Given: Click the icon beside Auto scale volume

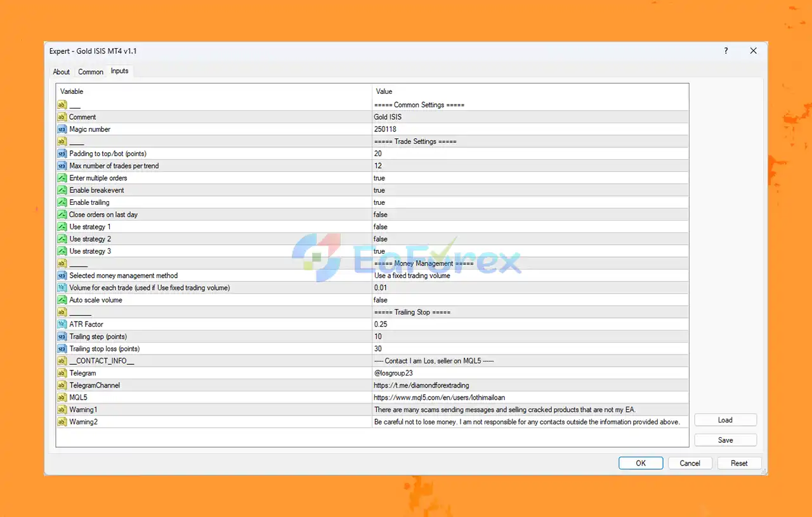Looking at the screenshot, I should (62, 300).
